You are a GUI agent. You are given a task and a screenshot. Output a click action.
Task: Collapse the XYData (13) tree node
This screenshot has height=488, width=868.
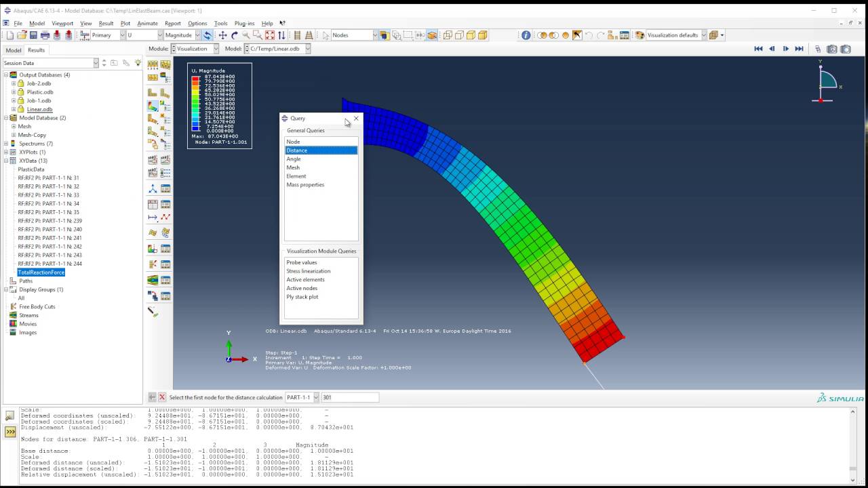pyautogui.click(x=6, y=161)
